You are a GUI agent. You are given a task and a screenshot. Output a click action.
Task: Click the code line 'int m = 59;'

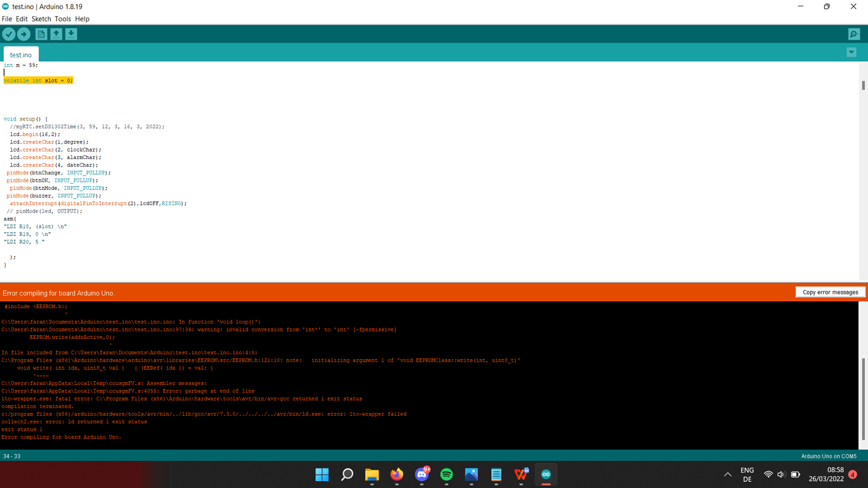pyautogui.click(x=21, y=65)
